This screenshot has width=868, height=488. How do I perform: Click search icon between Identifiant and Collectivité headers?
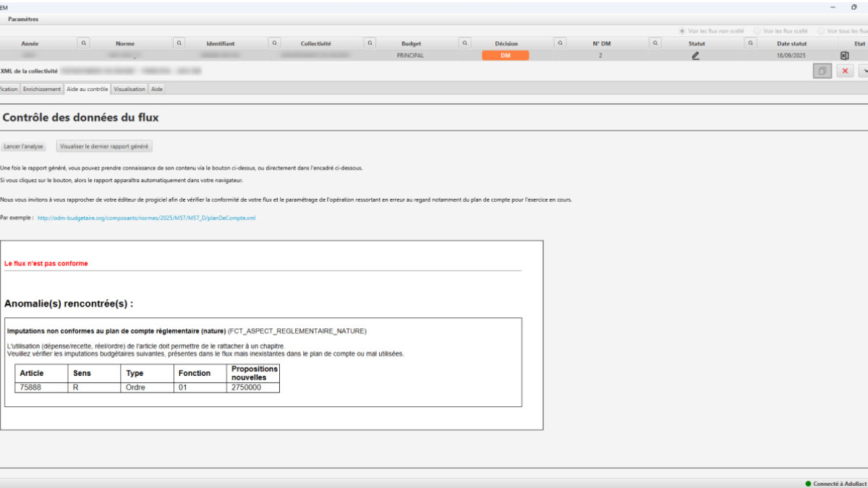(275, 43)
